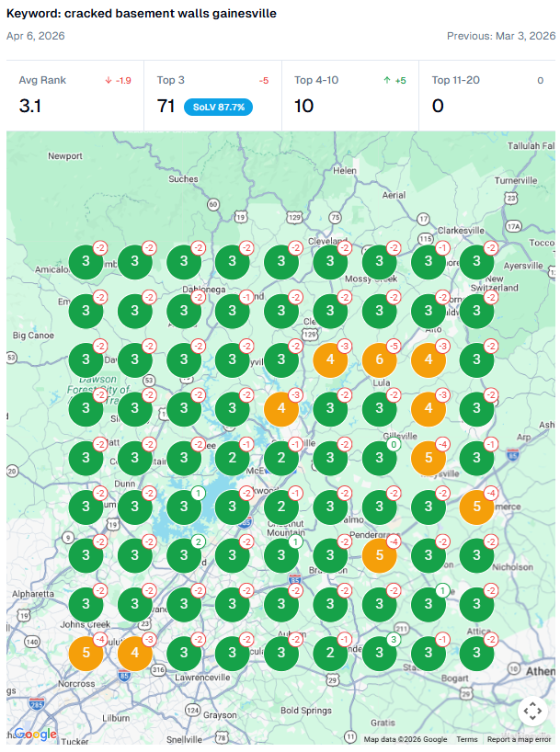
Task: Open the Avg Rank 3.1 stat card
Action: click(74, 96)
